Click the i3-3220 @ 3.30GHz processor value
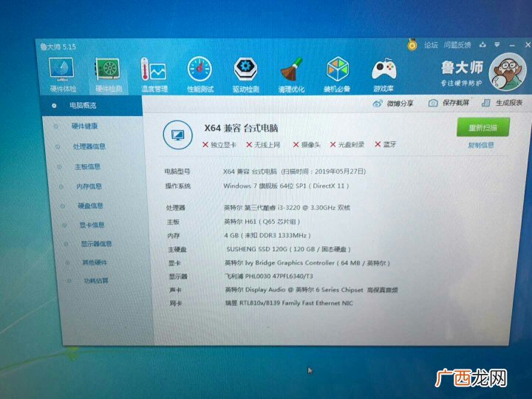This screenshot has height=399, width=532. click(x=287, y=208)
